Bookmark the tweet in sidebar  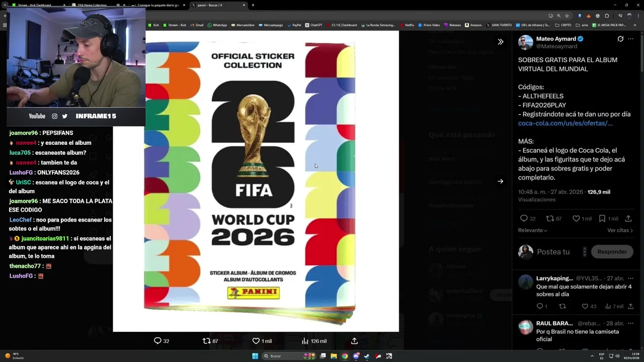coord(602,219)
